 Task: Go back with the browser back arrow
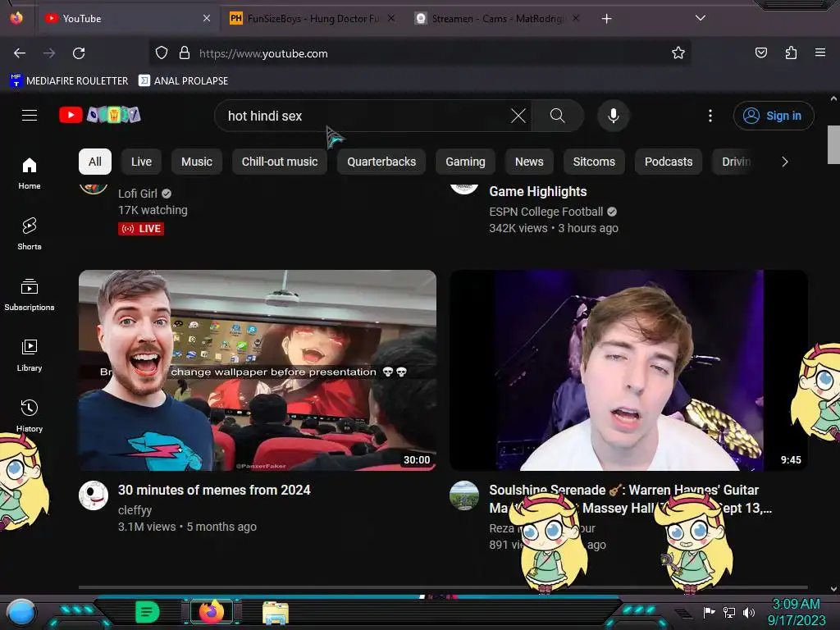coord(20,53)
